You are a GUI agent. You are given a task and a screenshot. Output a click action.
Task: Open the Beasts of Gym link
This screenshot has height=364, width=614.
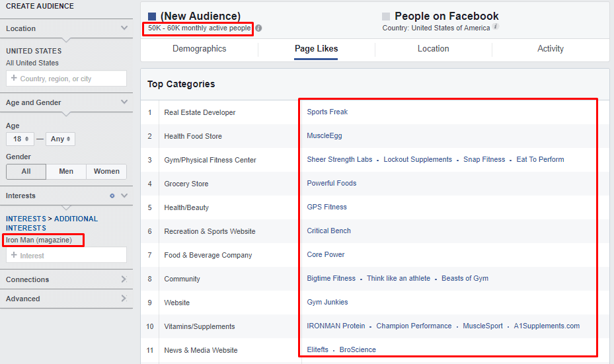click(x=465, y=278)
